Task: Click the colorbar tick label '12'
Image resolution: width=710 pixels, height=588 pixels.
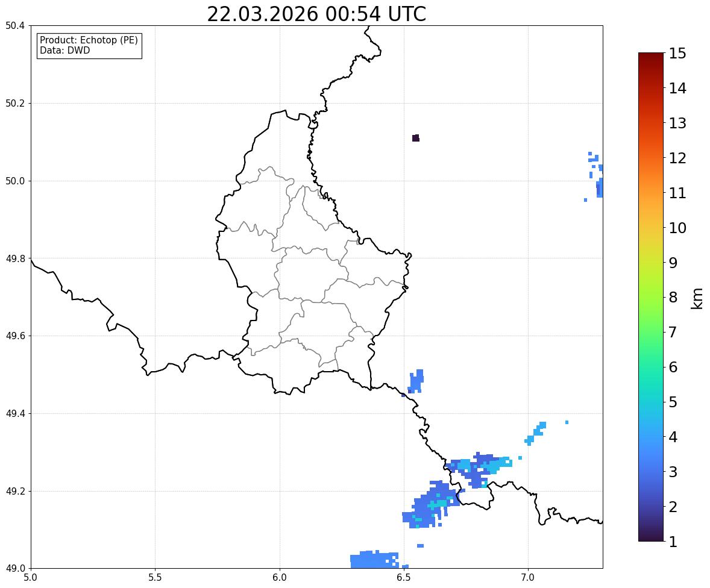Action: [x=677, y=158]
